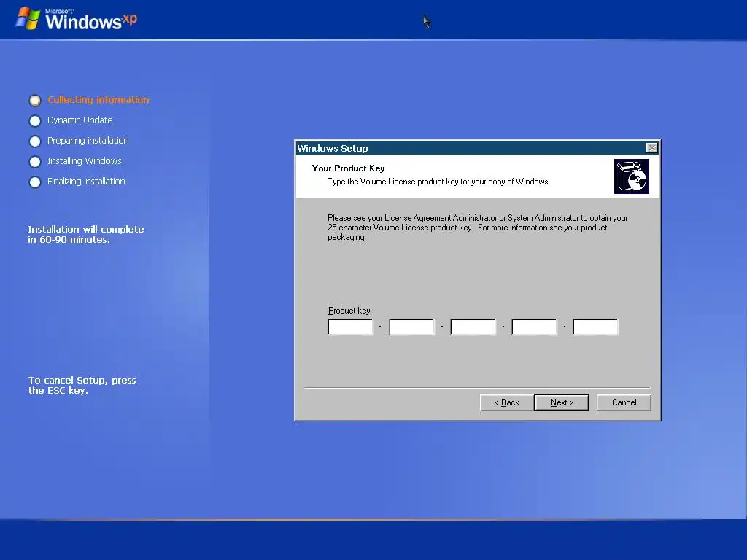Image resolution: width=747 pixels, height=560 pixels.
Task: Click the 'Product key:' label
Action: (x=350, y=311)
